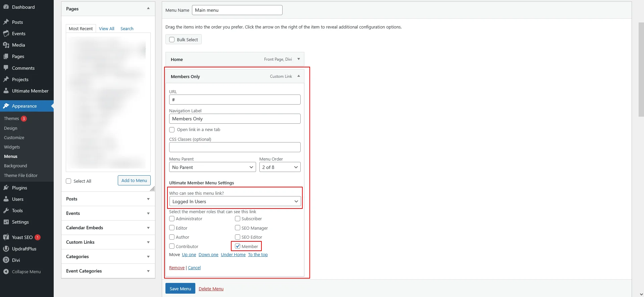Click the Navigation Label text field
Image resolution: width=644 pixels, height=297 pixels.
(235, 119)
